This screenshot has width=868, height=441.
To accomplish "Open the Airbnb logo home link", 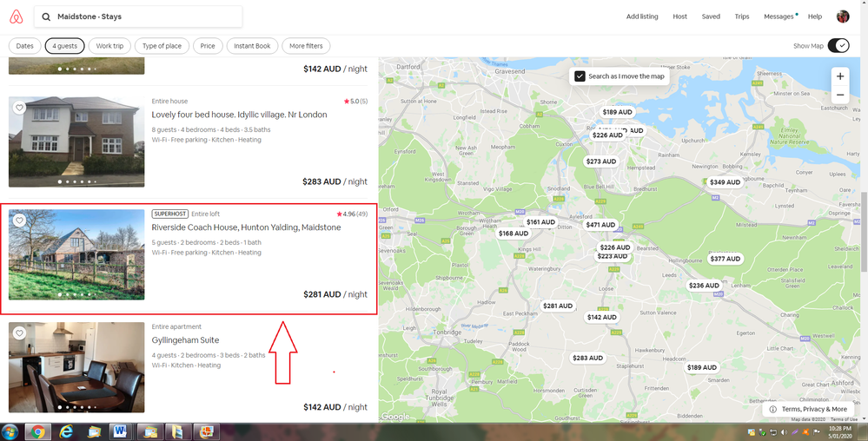I will [16, 16].
